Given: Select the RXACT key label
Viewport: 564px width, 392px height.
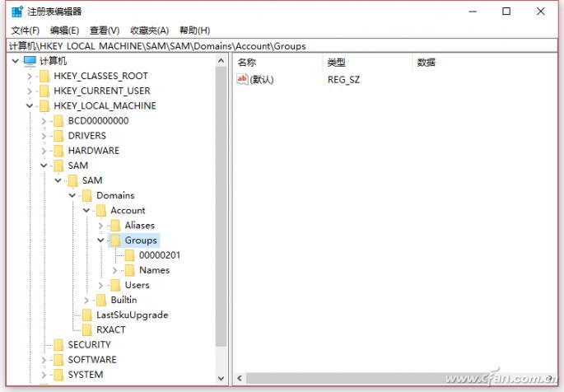Looking at the screenshot, I should [x=111, y=329].
